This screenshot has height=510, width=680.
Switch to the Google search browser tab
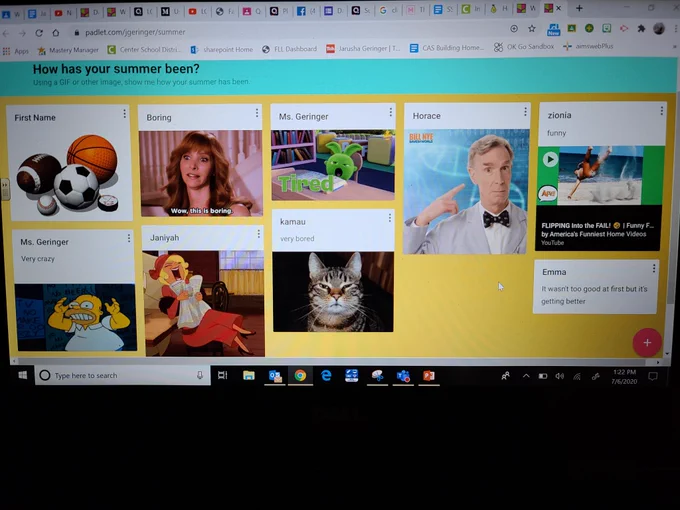click(x=389, y=10)
